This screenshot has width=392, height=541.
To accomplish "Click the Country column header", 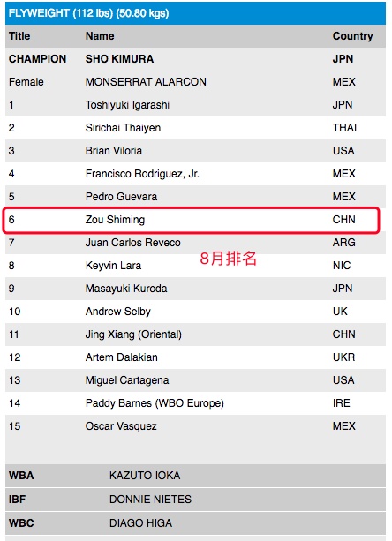I will pyautogui.click(x=352, y=36).
